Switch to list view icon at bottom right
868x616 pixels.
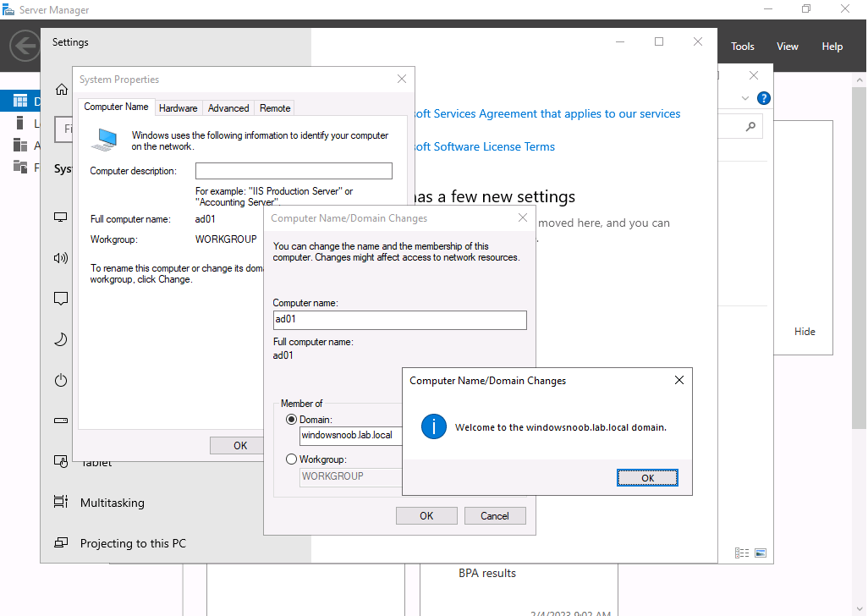[742, 553]
